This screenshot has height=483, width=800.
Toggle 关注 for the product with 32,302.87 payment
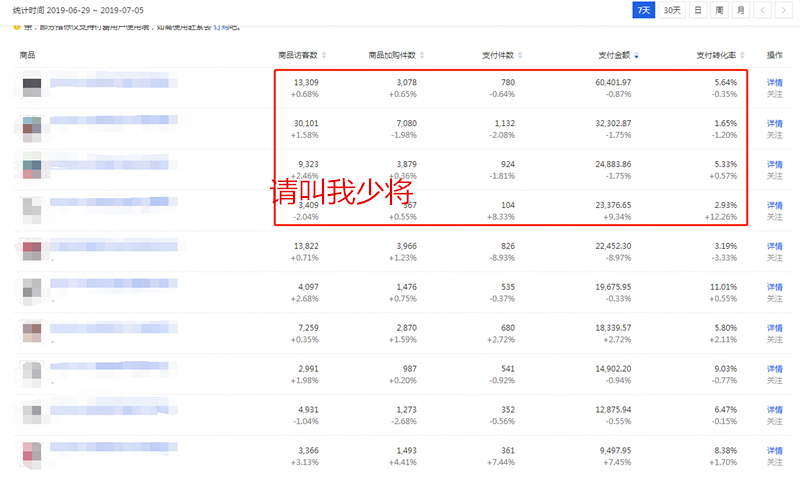point(774,135)
